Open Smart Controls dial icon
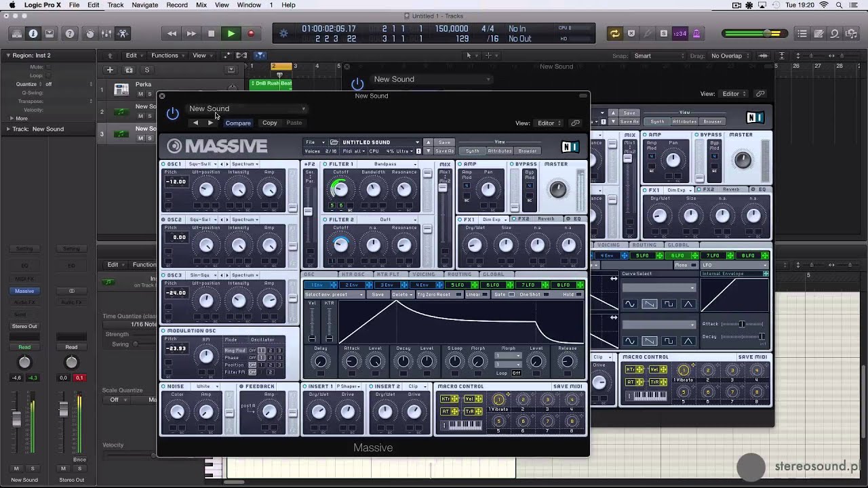 90,33
